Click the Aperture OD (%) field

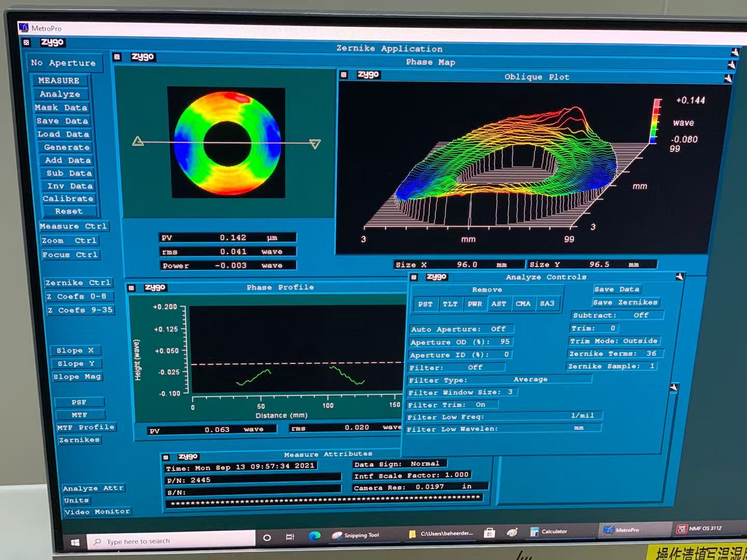tap(461, 342)
